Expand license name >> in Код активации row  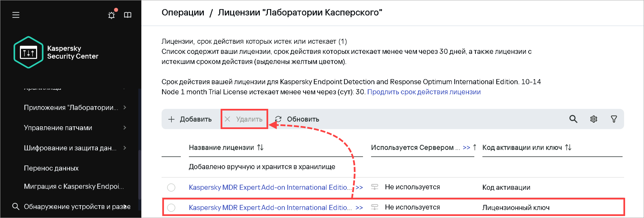359,187
